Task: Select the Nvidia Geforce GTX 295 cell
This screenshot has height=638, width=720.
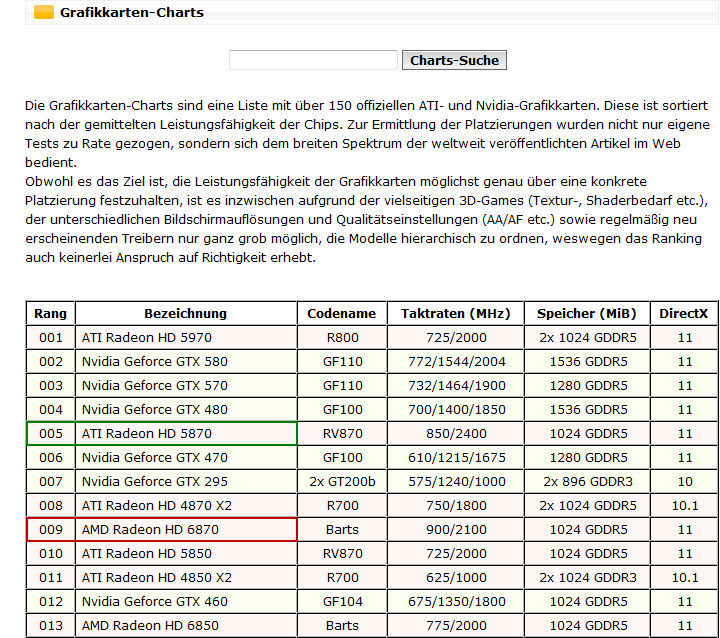Action: click(x=186, y=481)
